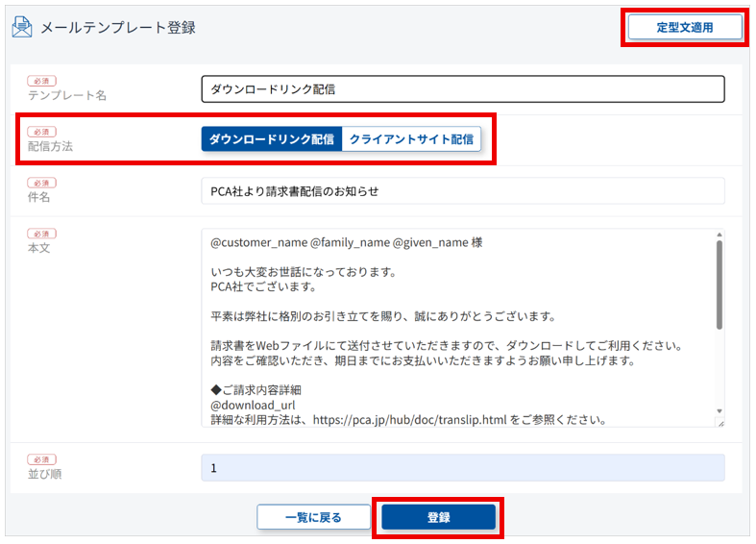
Task: Click the メールテンプレート登録 page title
Action: tap(117, 28)
